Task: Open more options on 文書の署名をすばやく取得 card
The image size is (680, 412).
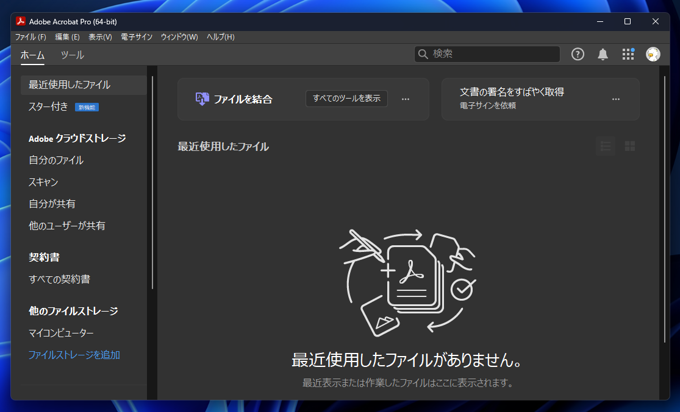Action: coord(616,99)
